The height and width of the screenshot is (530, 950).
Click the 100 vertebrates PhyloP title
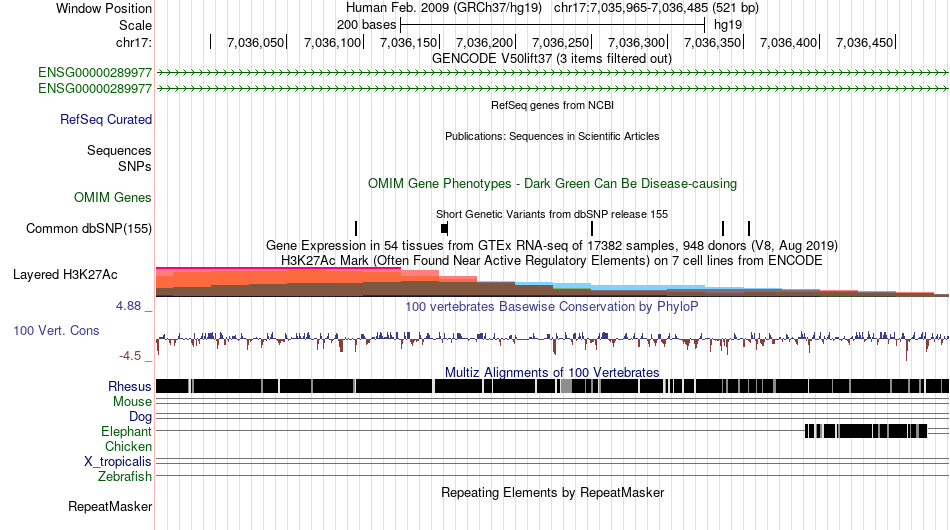click(x=552, y=306)
